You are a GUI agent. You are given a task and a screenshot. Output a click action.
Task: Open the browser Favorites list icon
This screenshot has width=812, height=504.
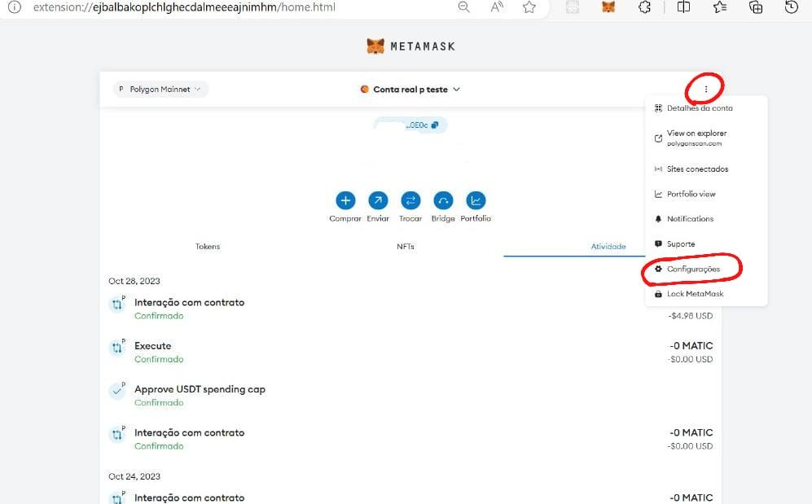pos(720,7)
